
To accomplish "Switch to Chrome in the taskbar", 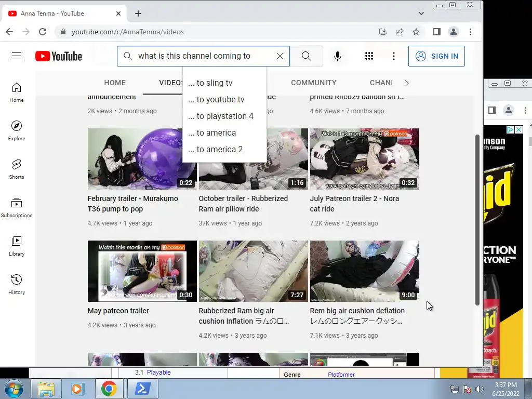I will tap(109, 389).
